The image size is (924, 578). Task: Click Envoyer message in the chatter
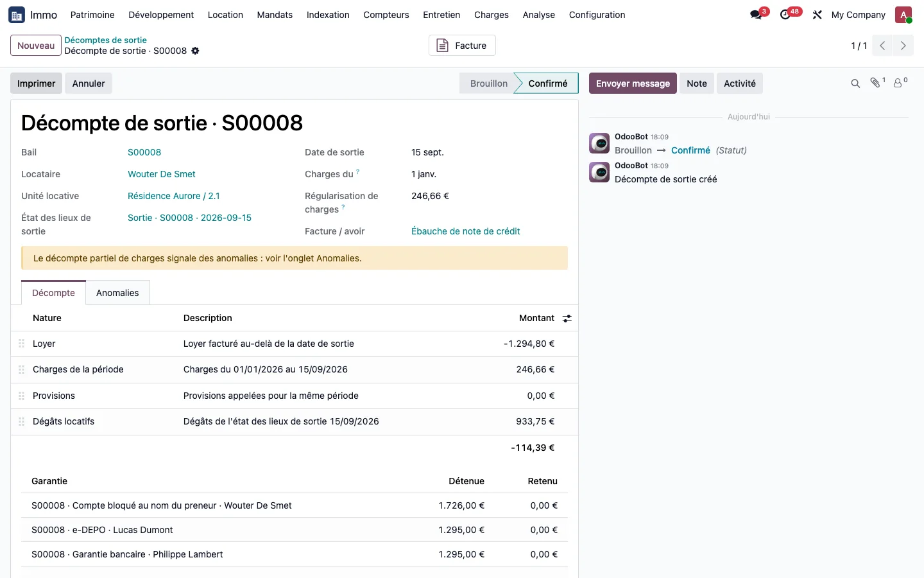pos(633,83)
